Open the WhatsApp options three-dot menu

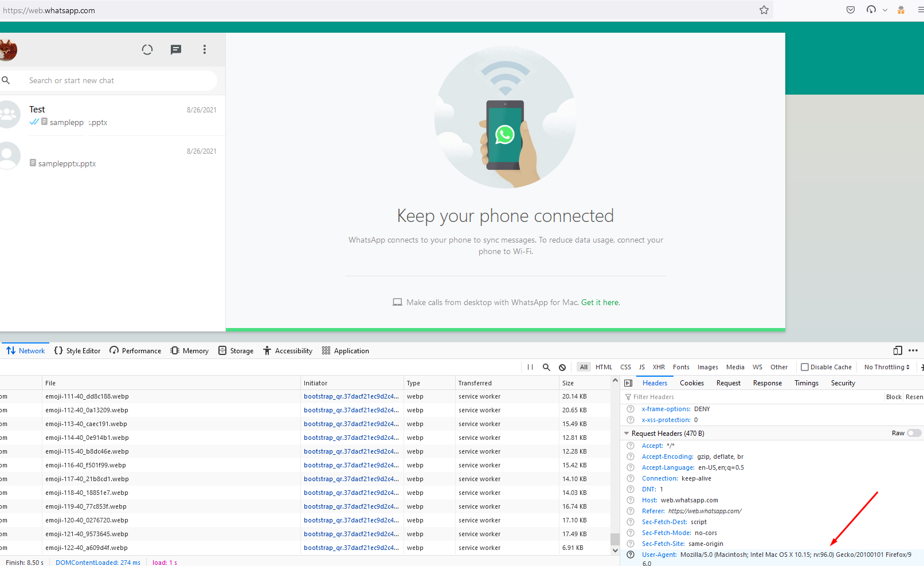tap(204, 50)
